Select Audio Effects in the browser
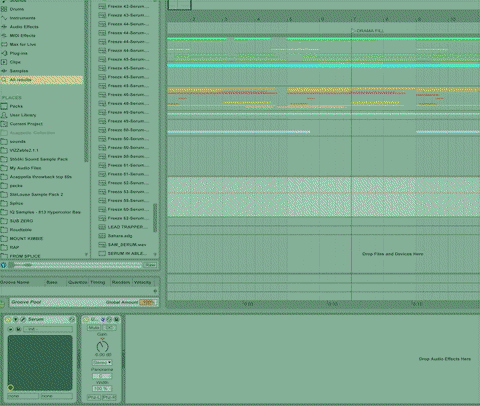 [x=24, y=27]
